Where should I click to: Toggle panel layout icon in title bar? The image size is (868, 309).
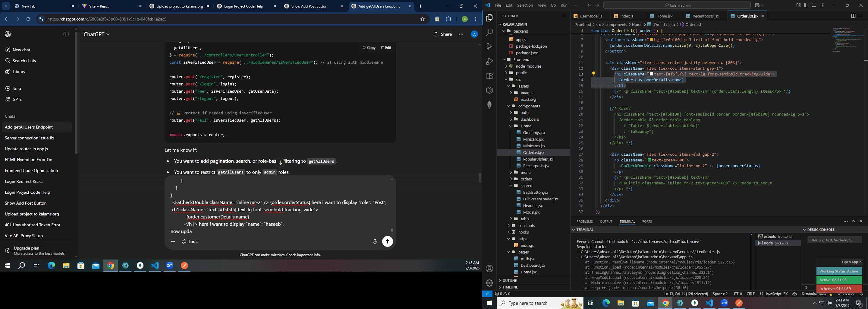coord(814,5)
